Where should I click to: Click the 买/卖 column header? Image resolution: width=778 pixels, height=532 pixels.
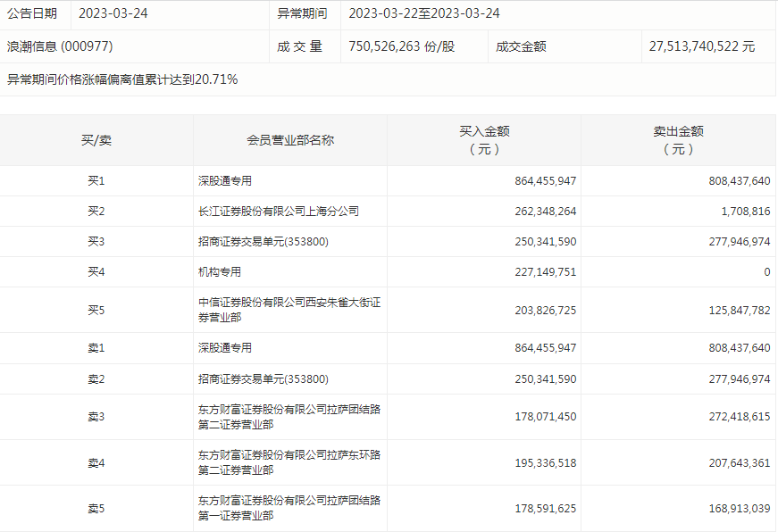(x=96, y=140)
